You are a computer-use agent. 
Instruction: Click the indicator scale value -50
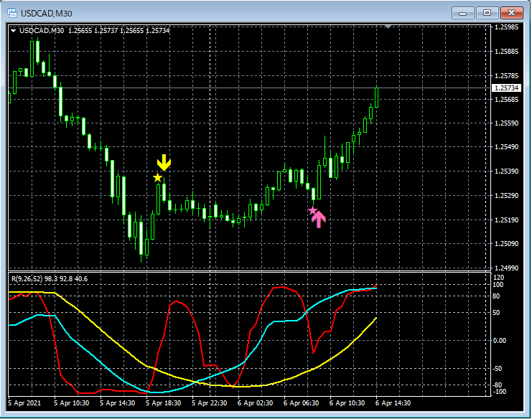tap(498, 369)
